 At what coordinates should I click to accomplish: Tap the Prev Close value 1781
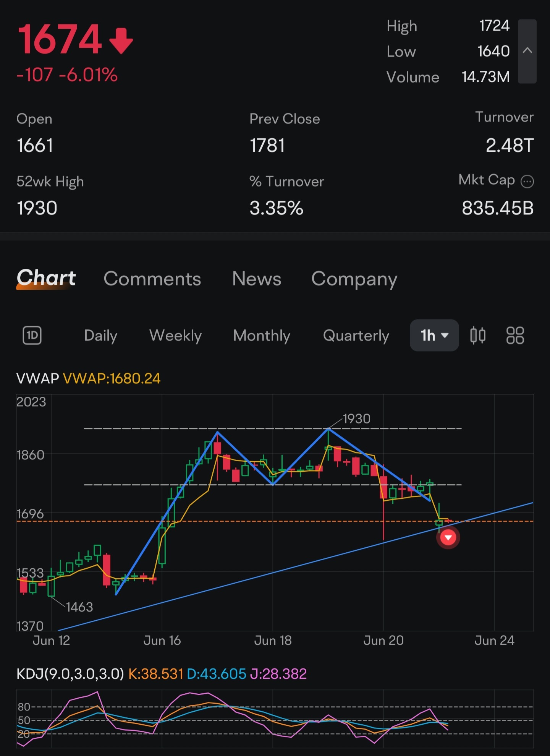coord(267,146)
